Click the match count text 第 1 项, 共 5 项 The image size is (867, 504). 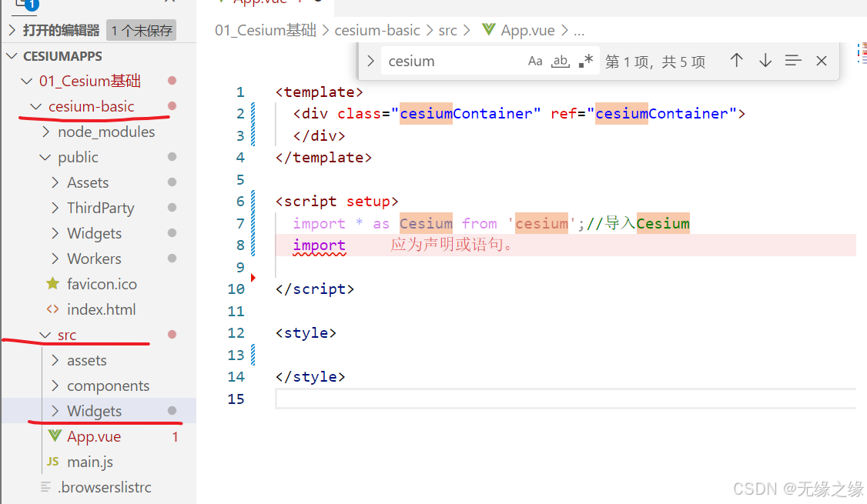[655, 62]
